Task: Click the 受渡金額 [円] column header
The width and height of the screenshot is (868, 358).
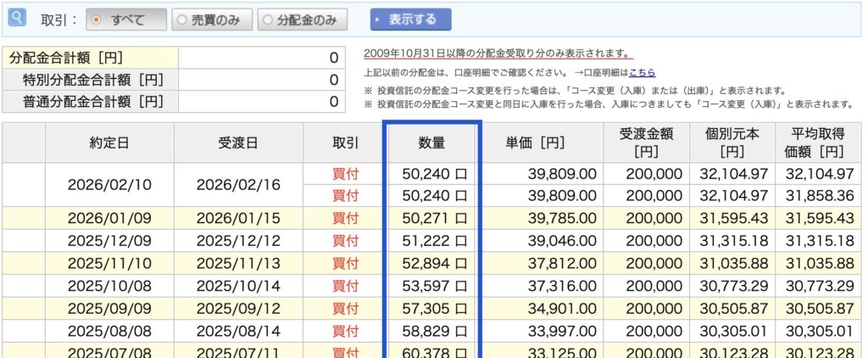Action: (x=646, y=143)
